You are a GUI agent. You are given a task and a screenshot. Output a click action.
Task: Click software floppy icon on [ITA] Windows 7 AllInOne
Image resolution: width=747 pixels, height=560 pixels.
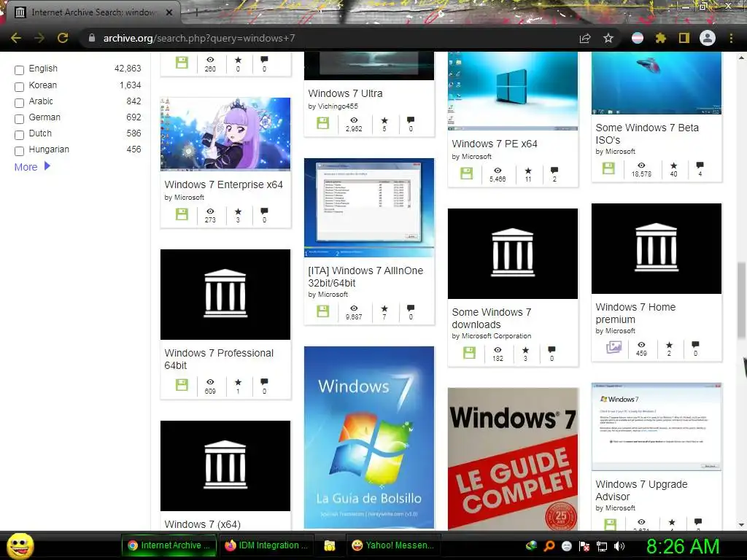(323, 311)
